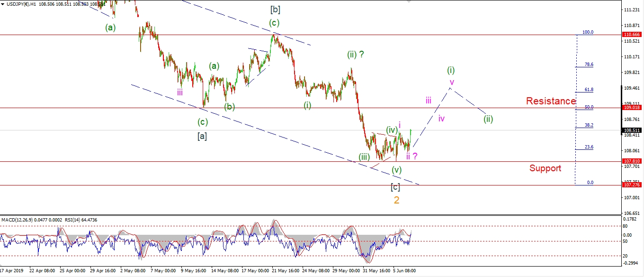The image size is (644, 277).
Task: Click the 100.0 Fibonacci level label
Action: point(588,32)
